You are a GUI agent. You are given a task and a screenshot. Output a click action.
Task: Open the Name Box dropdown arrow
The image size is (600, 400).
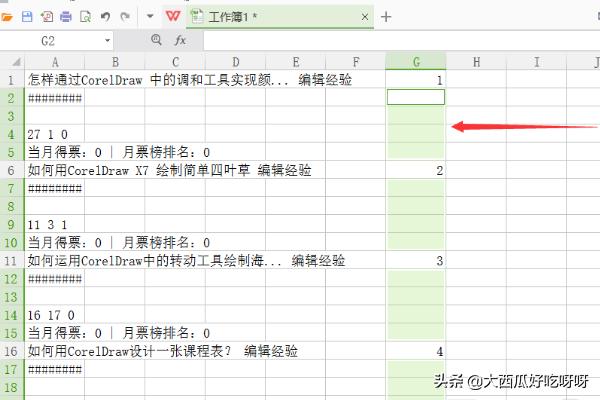coord(106,40)
